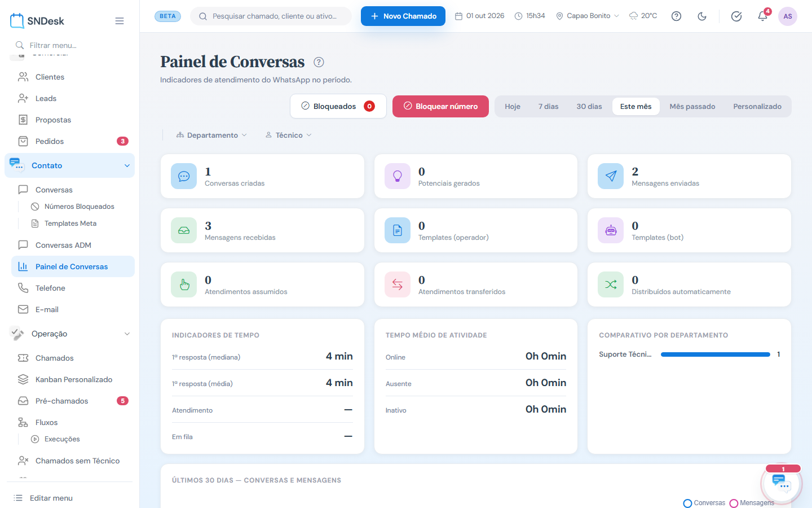Viewport: 812px width, 508px height.
Task: Click the Mensagens recebidas inbox icon
Action: pos(184,230)
